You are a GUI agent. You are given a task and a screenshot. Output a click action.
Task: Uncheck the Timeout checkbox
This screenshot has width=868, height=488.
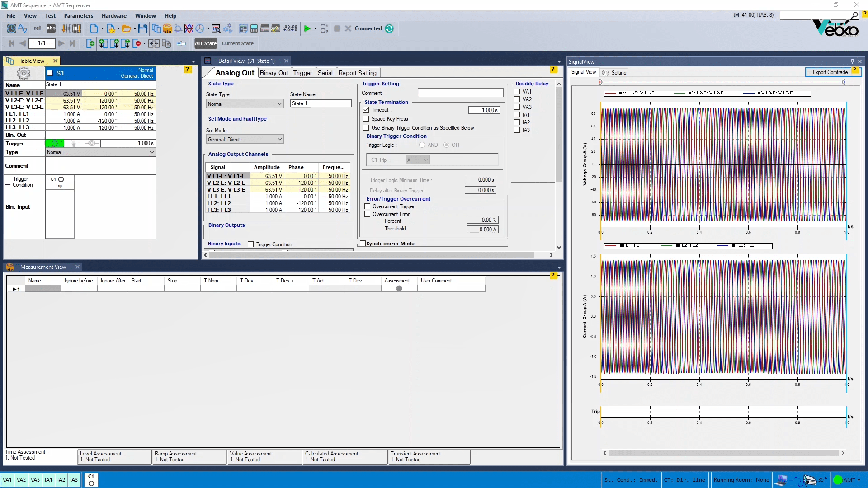click(366, 110)
